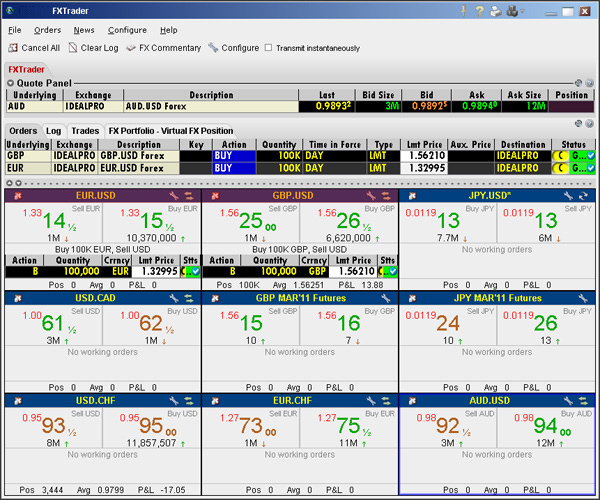Switch to the Trades tab
Image resolution: width=600 pixels, height=500 pixels.
point(85,131)
